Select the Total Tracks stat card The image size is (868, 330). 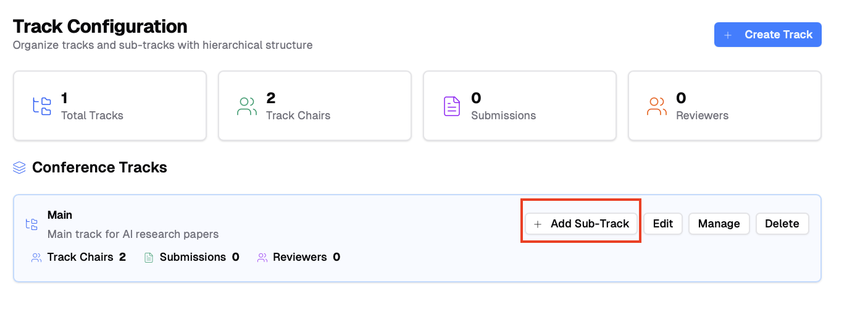pyautogui.click(x=109, y=106)
